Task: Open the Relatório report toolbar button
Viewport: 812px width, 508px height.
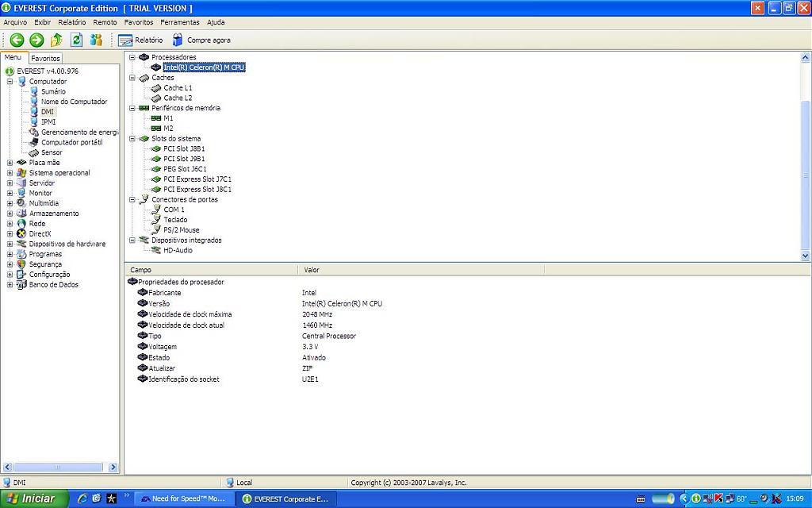Action: click(x=140, y=40)
